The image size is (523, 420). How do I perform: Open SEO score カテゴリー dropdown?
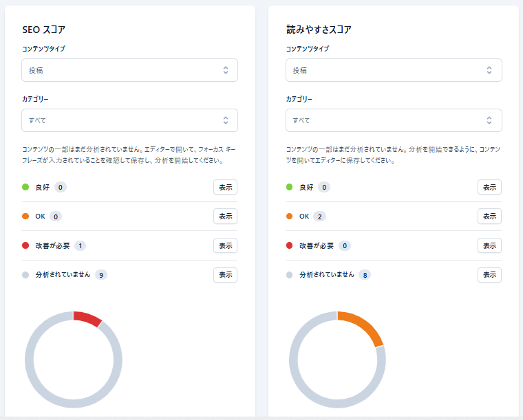click(129, 120)
